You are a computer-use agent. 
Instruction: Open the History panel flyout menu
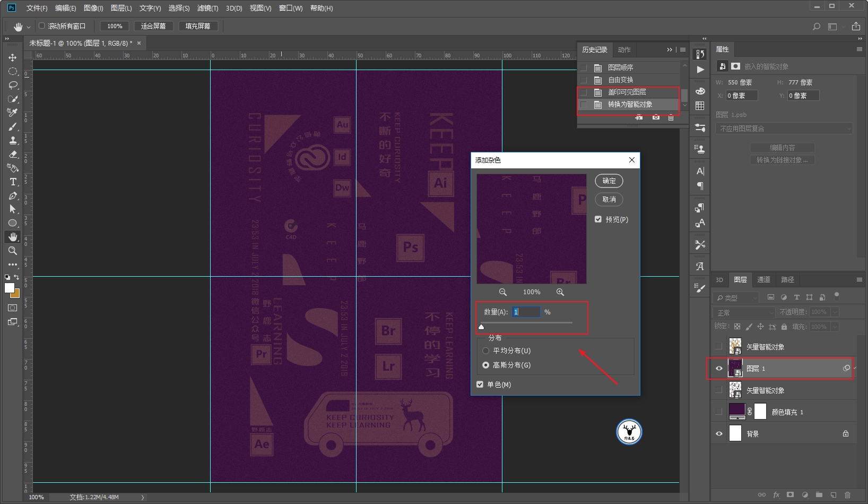pyautogui.click(x=683, y=49)
